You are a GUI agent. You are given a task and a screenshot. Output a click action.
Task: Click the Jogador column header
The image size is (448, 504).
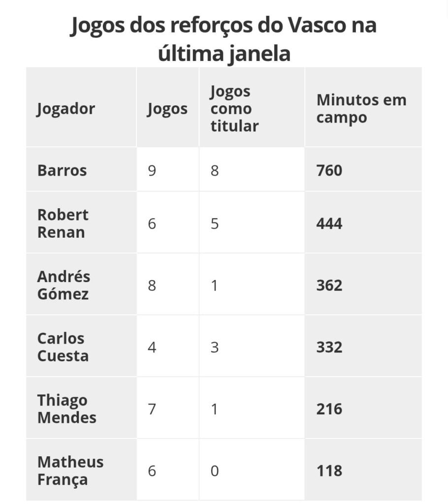[66, 109]
